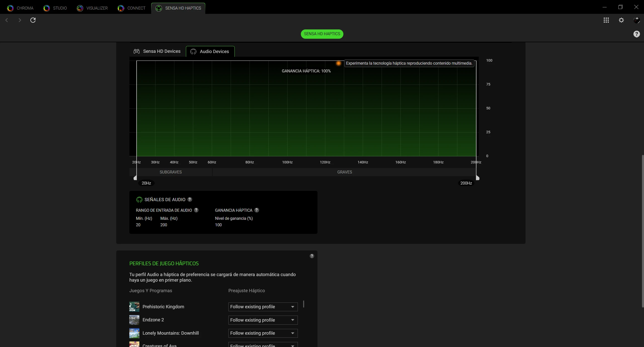Image resolution: width=644 pixels, height=347 pixels.
Task: Click the refresh icon
Action: pos(33,20)
